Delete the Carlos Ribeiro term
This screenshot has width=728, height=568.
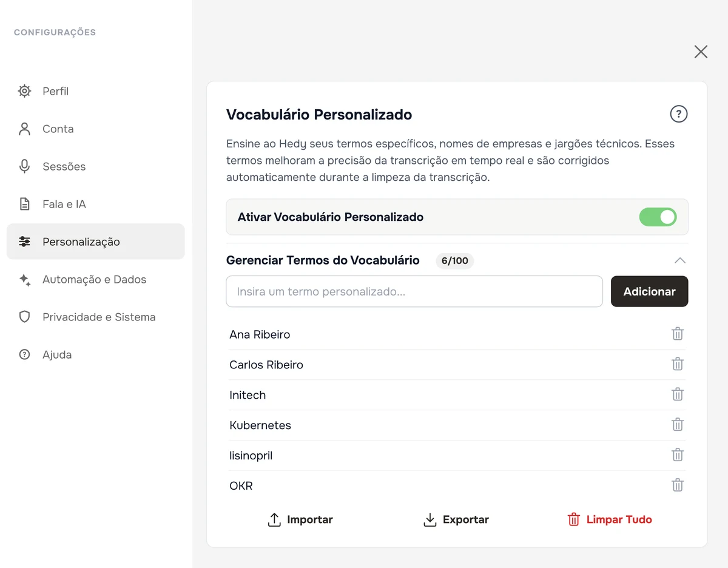pos(678,364)
